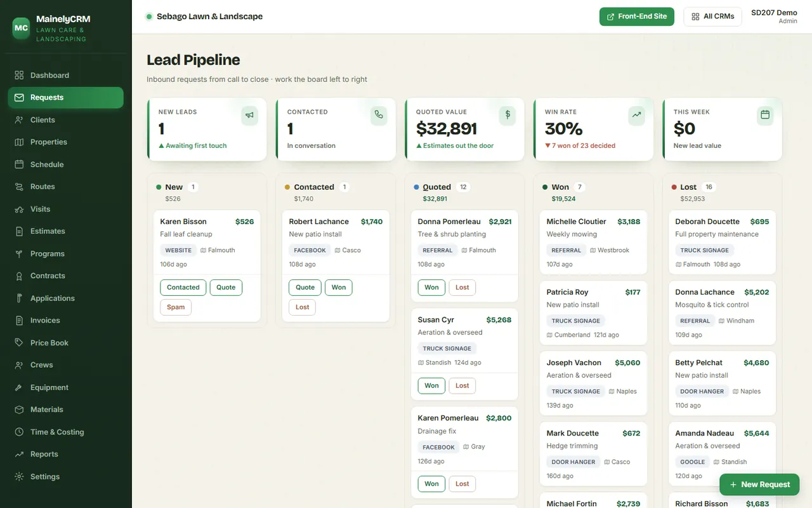Open Michelle Cloutier's won lead card
The height and width of the screenshot is (508, 812).
tap(593, 242)
